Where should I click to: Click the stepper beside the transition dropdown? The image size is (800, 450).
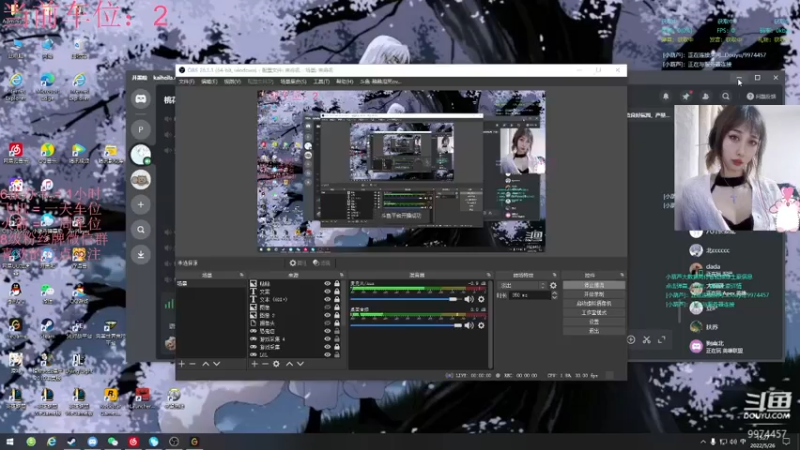tap(543, 286)
